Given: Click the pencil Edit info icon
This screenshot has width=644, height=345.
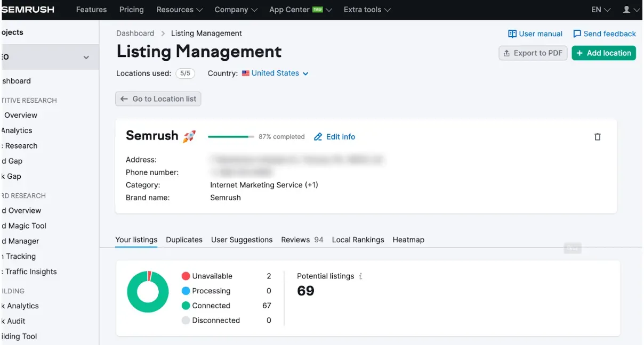Looking at the screenshot, I should [x=318, y=137].
